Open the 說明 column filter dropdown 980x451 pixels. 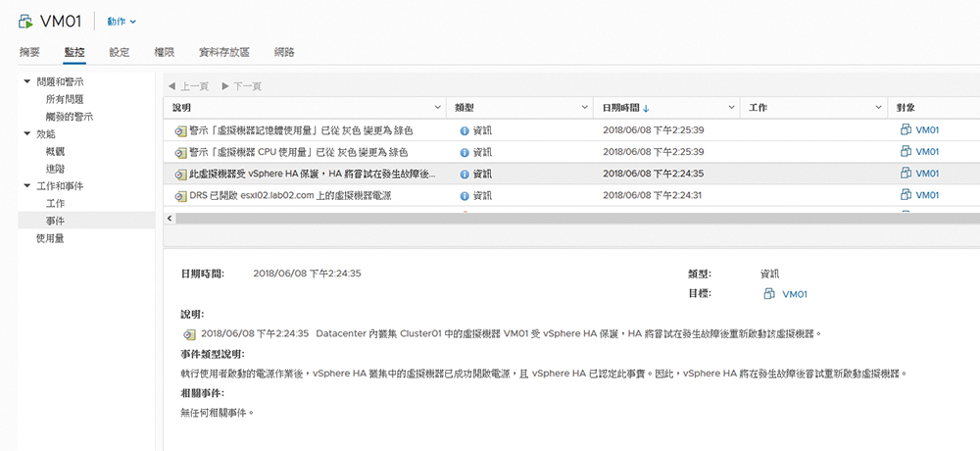[437, 108]
